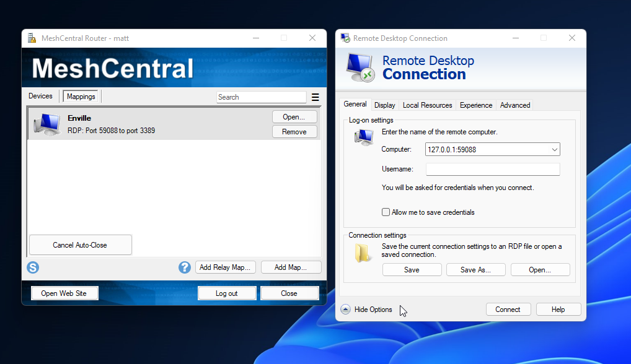Click the hamburger menu icon beside the search box
Screen dimensions: 631x364
(x=315, y=97)
